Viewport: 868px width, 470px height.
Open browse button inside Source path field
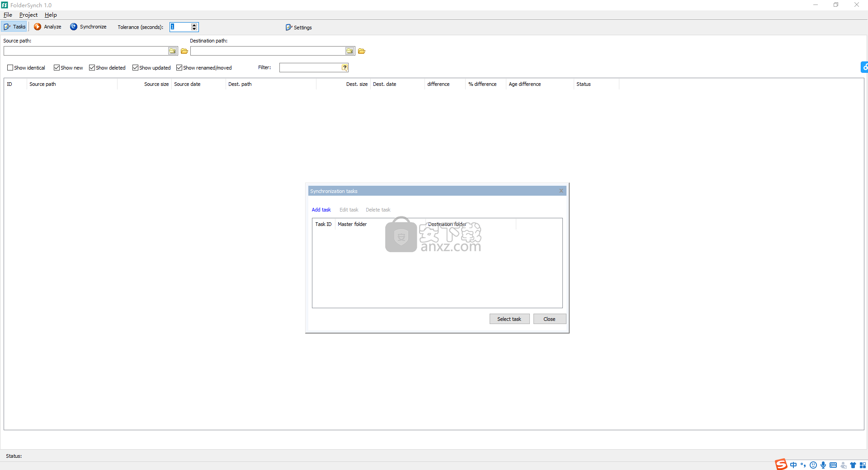(x=172, y=51)
